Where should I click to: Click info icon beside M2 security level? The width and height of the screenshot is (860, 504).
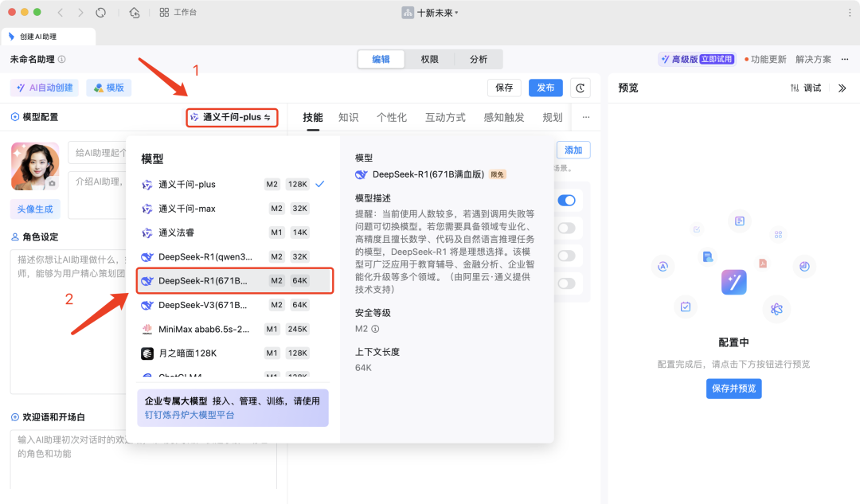[375, 329]
